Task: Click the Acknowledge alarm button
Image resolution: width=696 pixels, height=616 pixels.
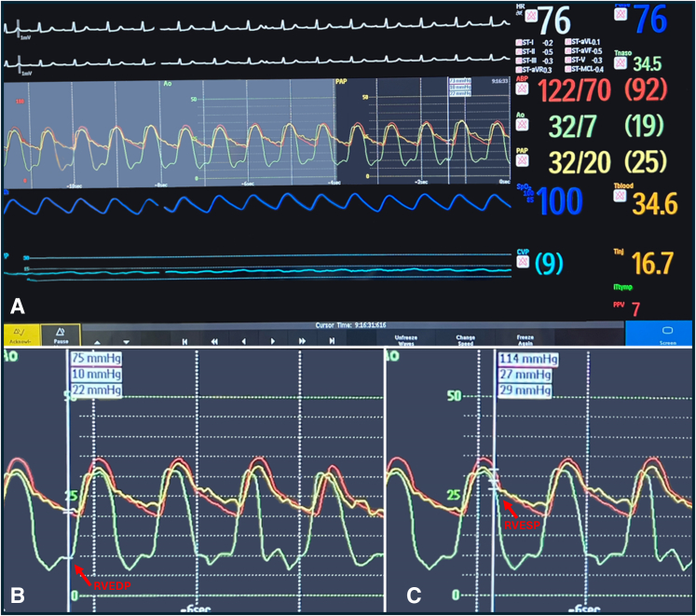Action: (x=20, y=335)
